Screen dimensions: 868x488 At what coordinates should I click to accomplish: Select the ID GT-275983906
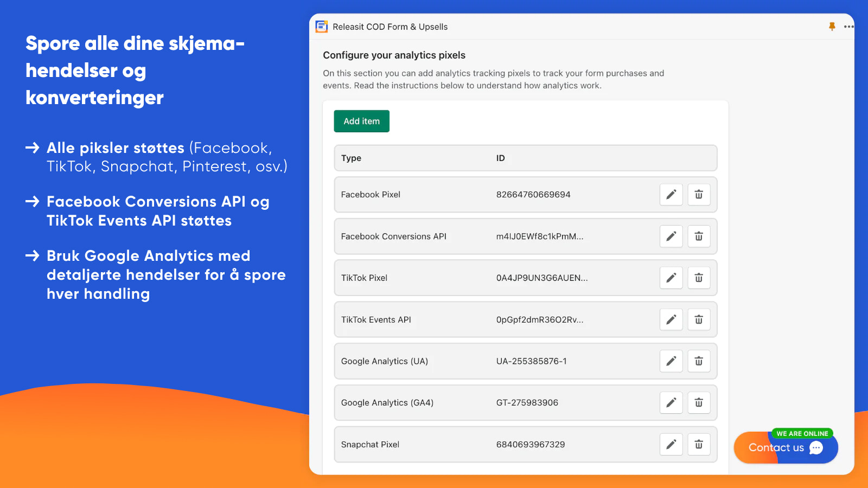coord(527,403)
